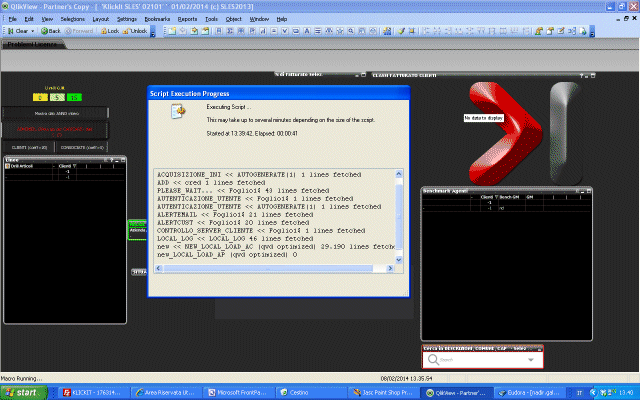Image resolution: width=640 pixels, height=400 pixels.
Task: Click the Promote Sheet icon
Action: [x=194, y=31]
